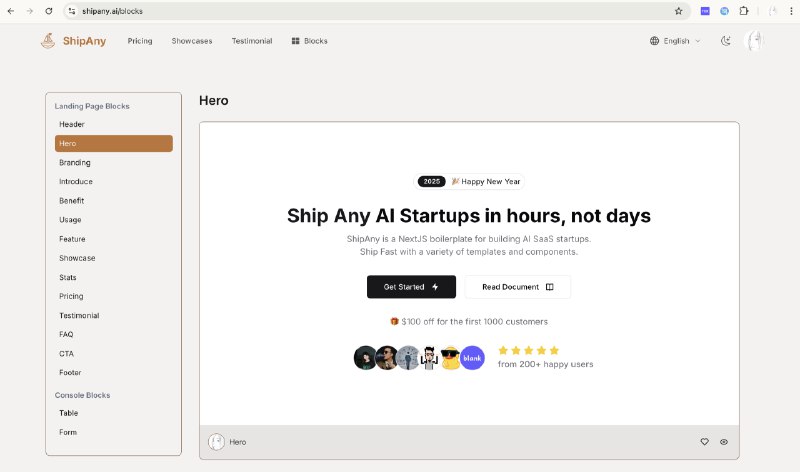Open the Blocks nav link
The height and width of the screenshot is (472, 800).
pos(310,41)
